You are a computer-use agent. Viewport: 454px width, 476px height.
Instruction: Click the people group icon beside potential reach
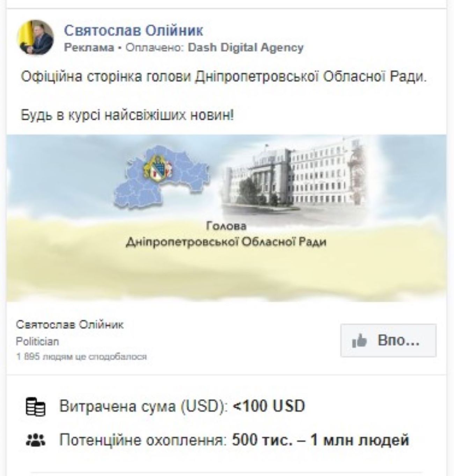tap(35, 440)
